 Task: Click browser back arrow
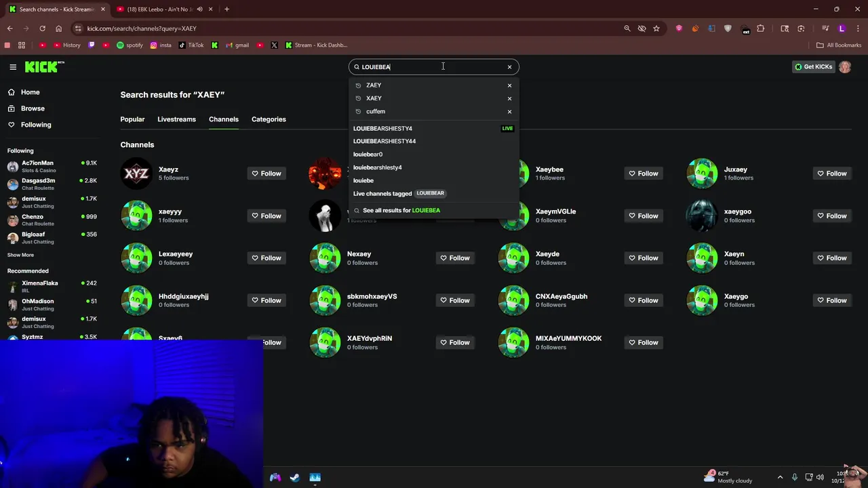[9, 28]
